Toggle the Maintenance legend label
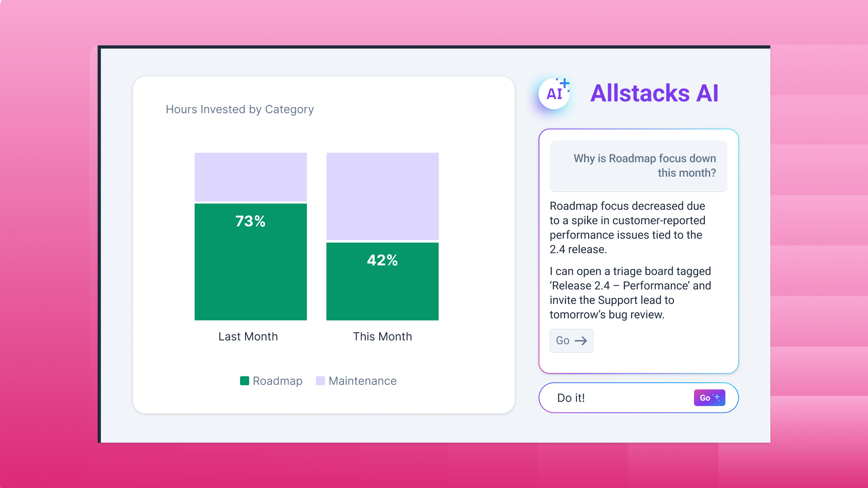The image size is (868, 488). click(x=362, y=381)
